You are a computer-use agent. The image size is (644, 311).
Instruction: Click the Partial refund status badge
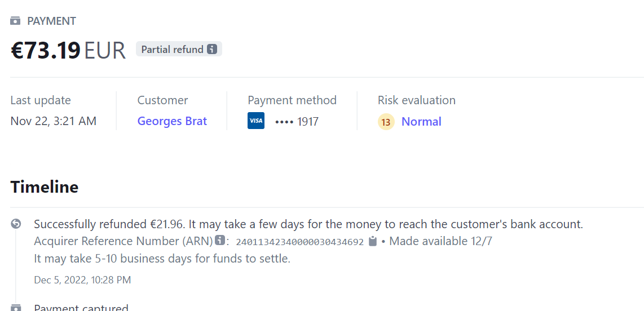coord(172,50)
